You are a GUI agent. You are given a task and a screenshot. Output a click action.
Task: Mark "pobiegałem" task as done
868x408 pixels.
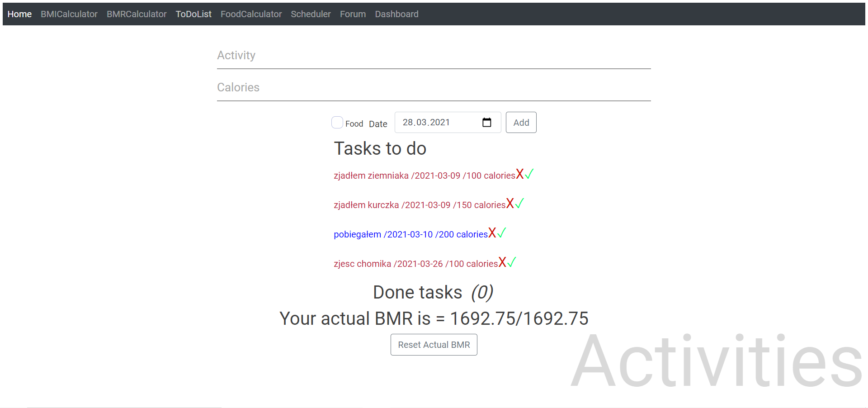pyautogui.click(x=501, y=232)
